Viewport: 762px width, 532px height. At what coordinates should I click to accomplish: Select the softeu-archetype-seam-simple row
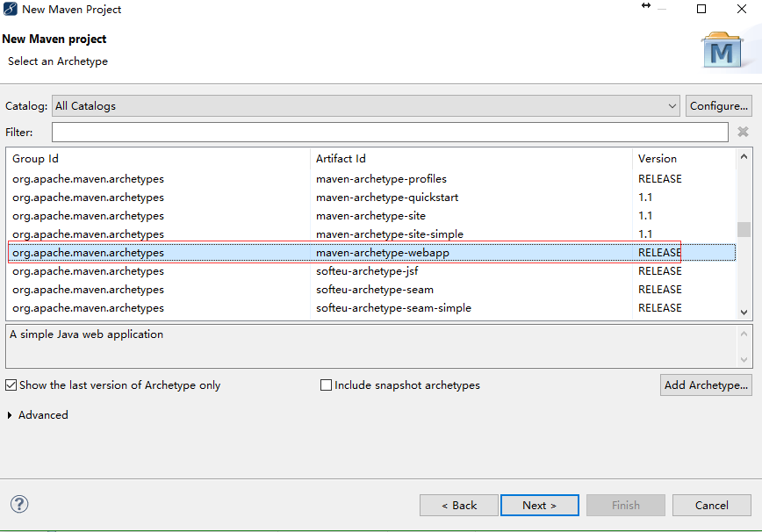(371, 308)
